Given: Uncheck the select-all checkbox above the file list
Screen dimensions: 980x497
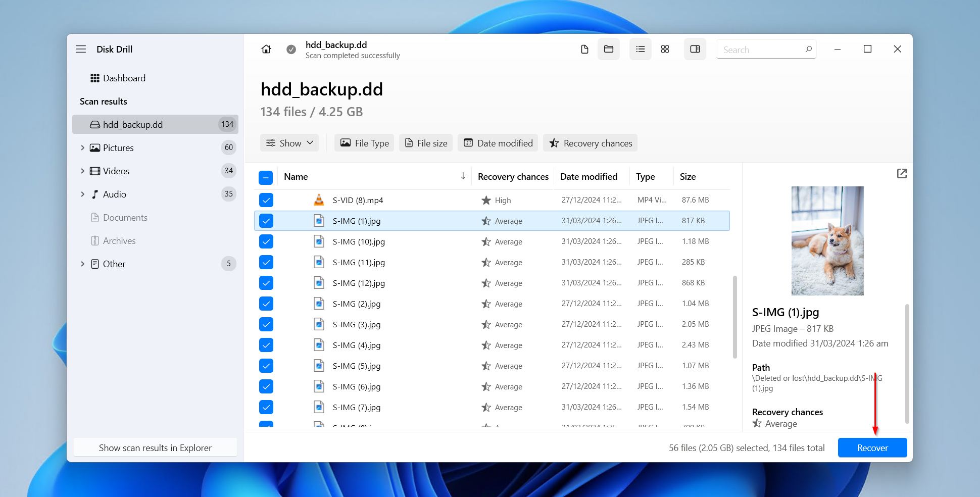Looking at the screenshot, I should [x=266, y=178].
